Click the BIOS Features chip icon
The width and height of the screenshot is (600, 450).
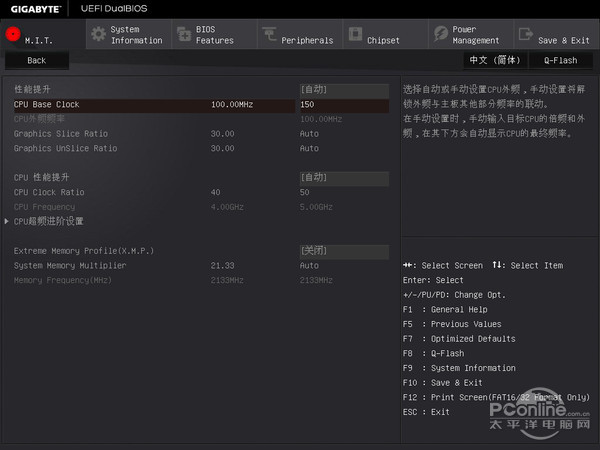[184, 34]
